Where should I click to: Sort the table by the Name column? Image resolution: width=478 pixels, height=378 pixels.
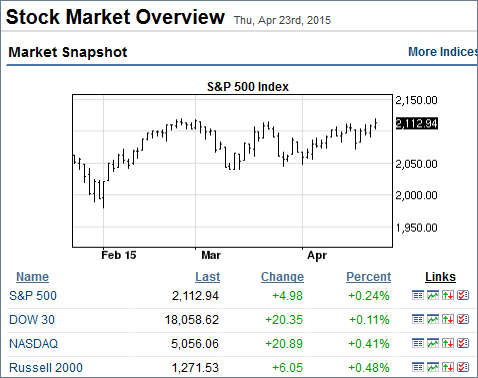click(32, 277)
